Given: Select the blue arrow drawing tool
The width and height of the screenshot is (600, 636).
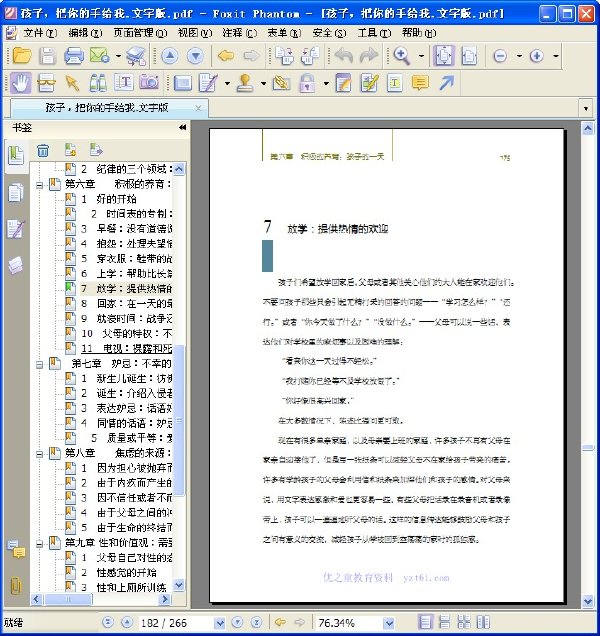Looking at the screenshot, I should click(447, 83).
